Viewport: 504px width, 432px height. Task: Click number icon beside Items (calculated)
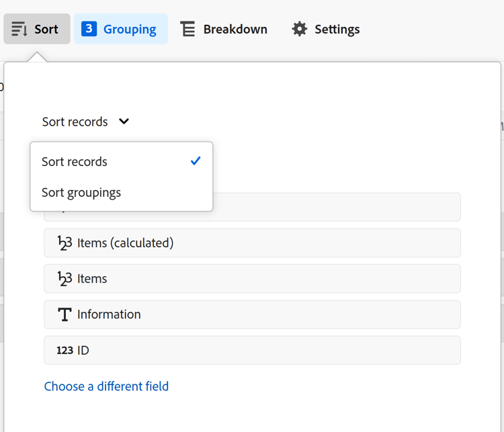pyautogui.click(x=65, y=243)
